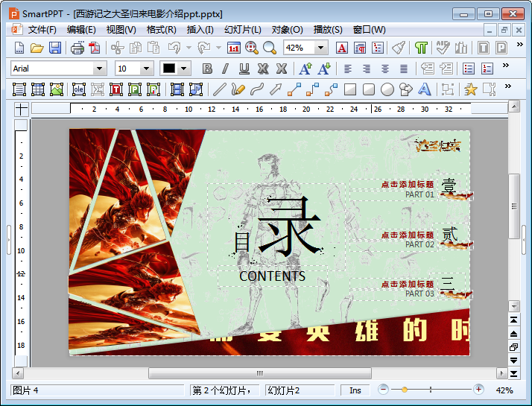
Task: Open the 42% zoom level dropdown
Action: click(320, 48)
